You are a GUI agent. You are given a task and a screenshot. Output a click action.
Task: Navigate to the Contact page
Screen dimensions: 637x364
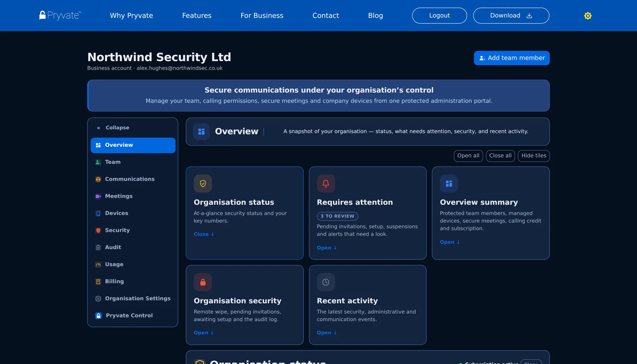click(x=326, y=16)
